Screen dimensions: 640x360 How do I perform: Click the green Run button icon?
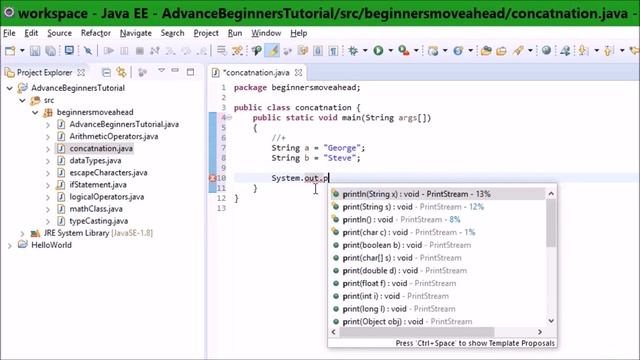378,51
